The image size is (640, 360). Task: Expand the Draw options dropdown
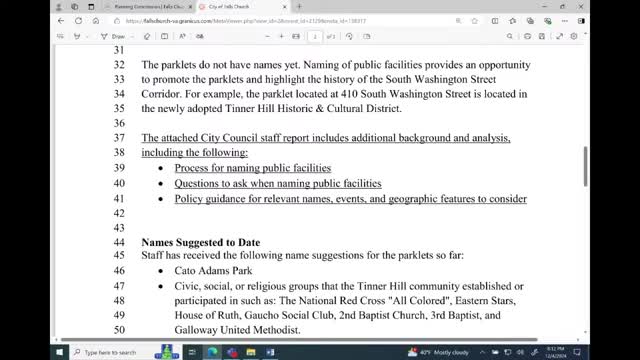click(x=132, y=36)
